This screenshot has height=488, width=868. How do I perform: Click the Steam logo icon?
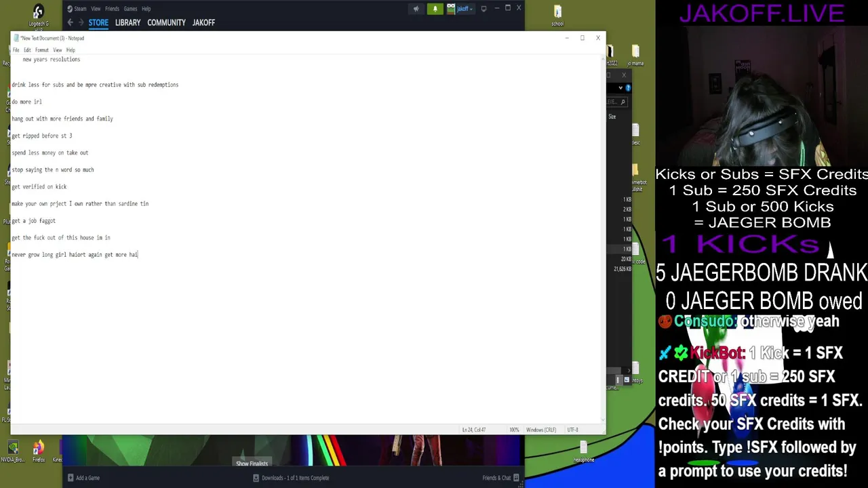coord(70,9)
